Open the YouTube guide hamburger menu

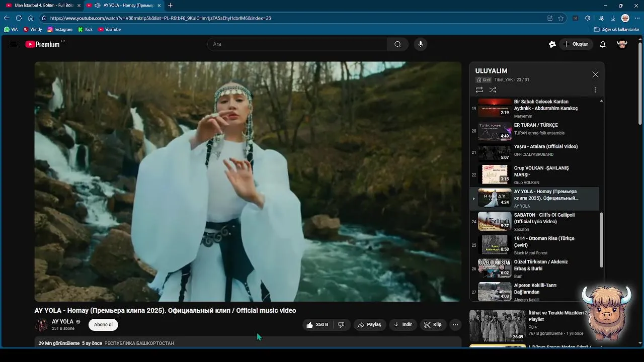14,44
